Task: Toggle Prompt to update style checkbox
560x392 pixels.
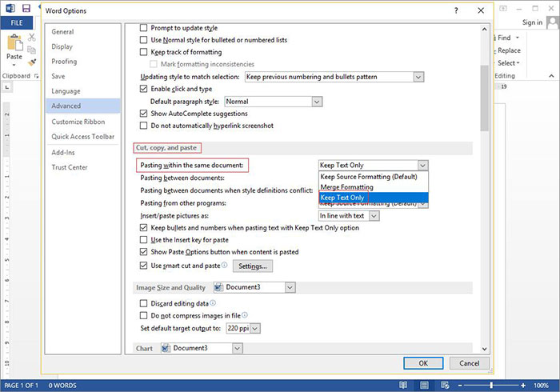Action: coord(143,27)
